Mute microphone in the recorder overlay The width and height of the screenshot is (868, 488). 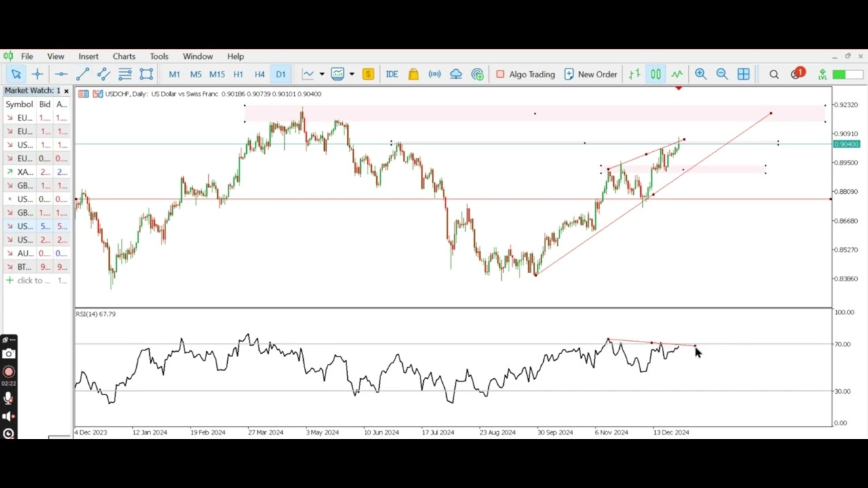(x=8, y=399)
